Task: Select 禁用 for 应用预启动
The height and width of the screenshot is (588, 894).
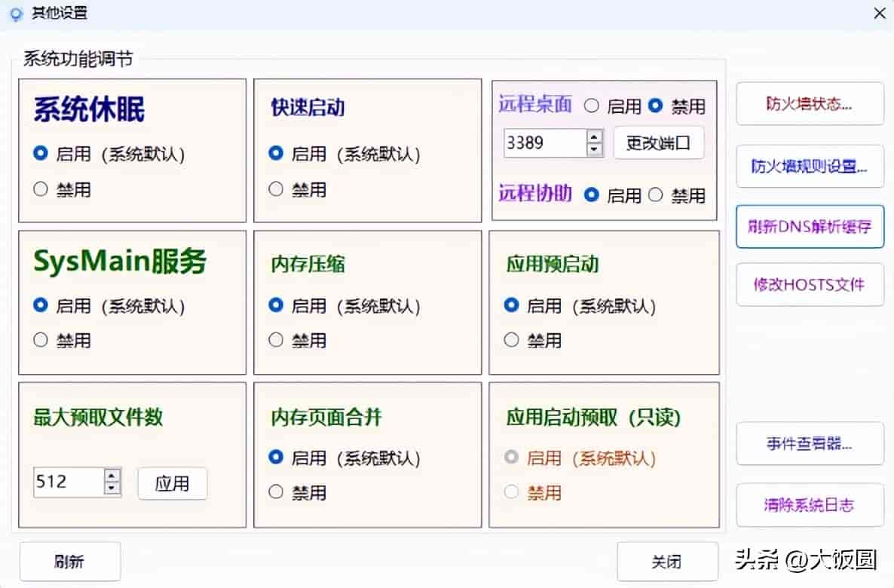Action: tap(511, 340)
